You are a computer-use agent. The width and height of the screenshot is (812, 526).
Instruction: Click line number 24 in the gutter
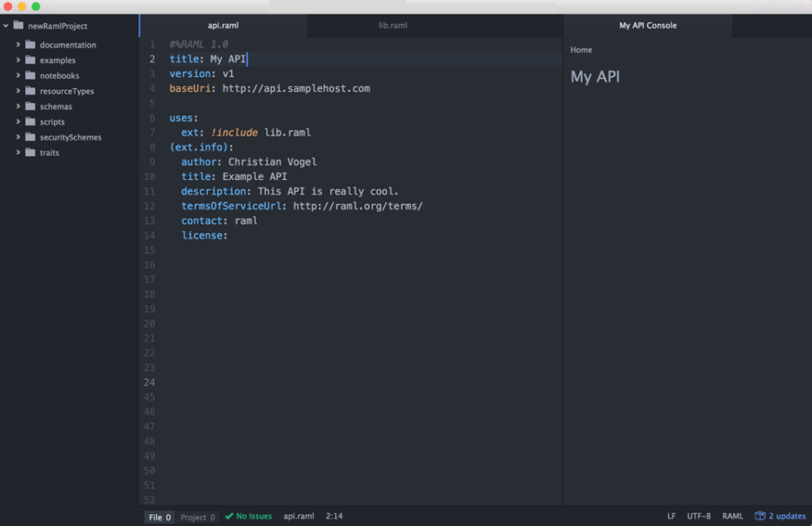click(149, 382)
